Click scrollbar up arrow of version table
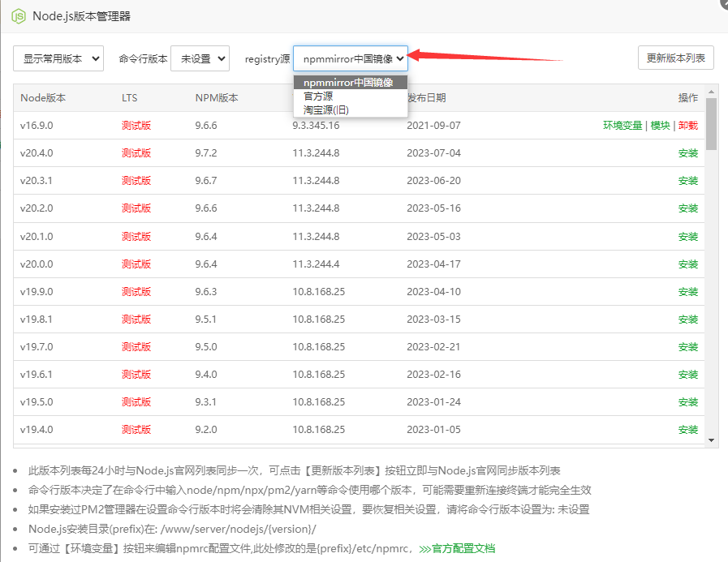The image size is (728, 562). pyautogui.click(x=711, y=92)
